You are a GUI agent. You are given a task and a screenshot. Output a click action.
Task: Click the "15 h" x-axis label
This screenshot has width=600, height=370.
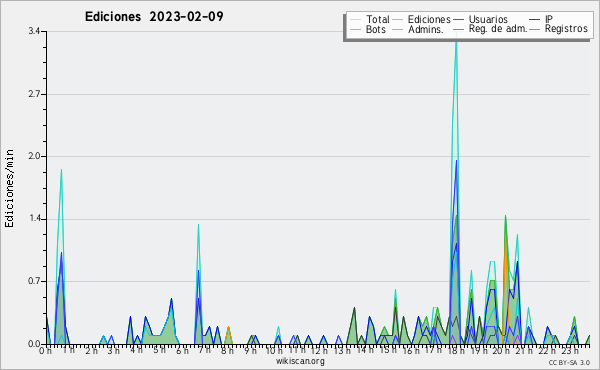[388, 350]
